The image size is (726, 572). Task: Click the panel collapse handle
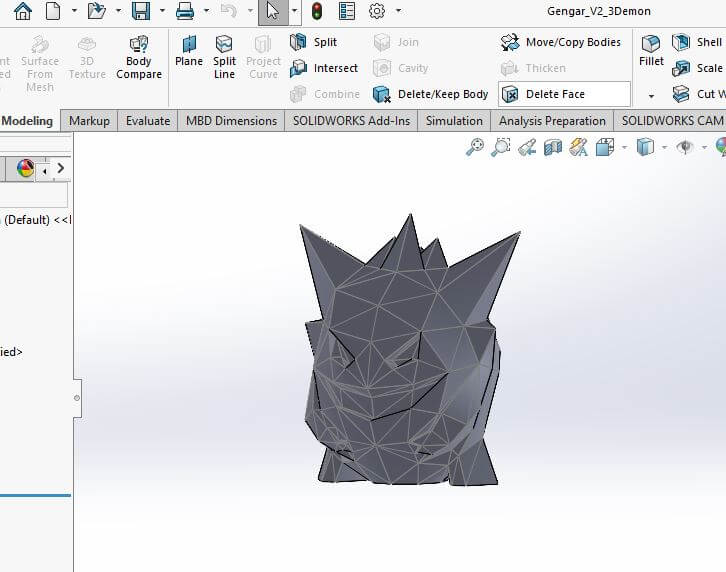pyautogui.click(x=77, y=397)
